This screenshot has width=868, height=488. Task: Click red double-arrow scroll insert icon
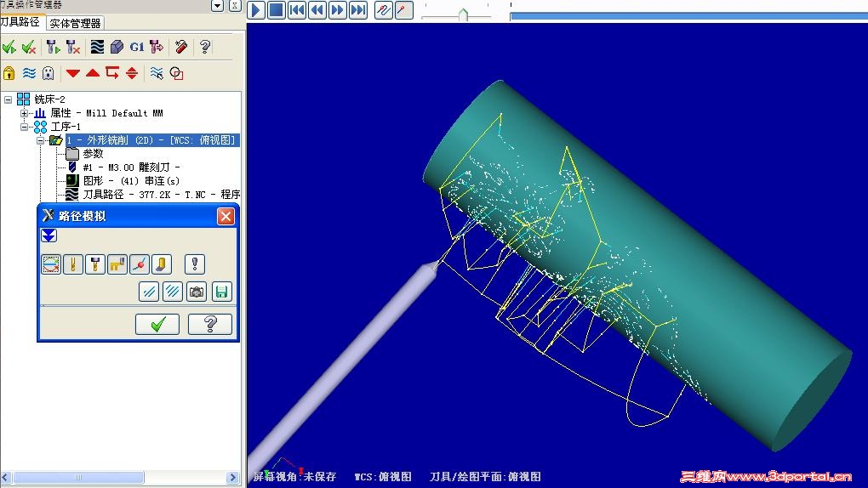tap(132, 73)
